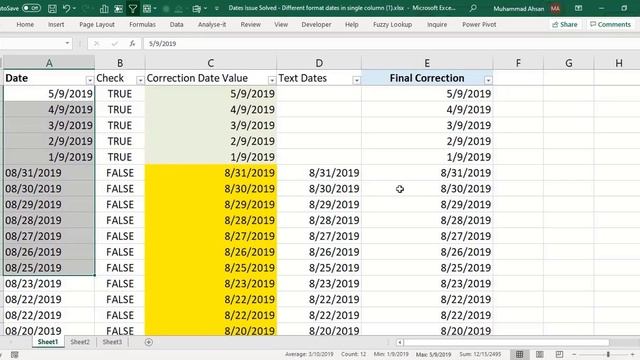Click the zoom slider handle
This screenshot has height=360, width=640.
[x=608, y=354]
